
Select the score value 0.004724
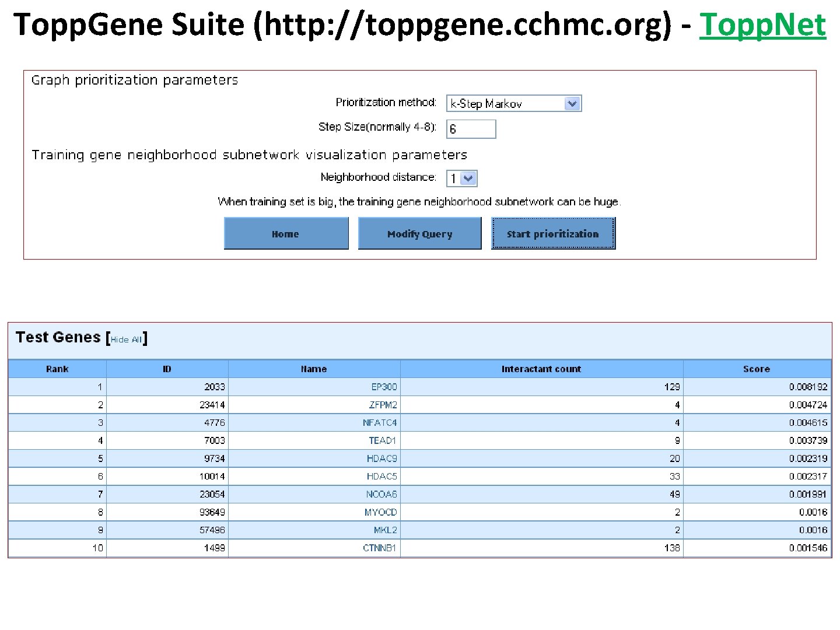tap(808, 405)
